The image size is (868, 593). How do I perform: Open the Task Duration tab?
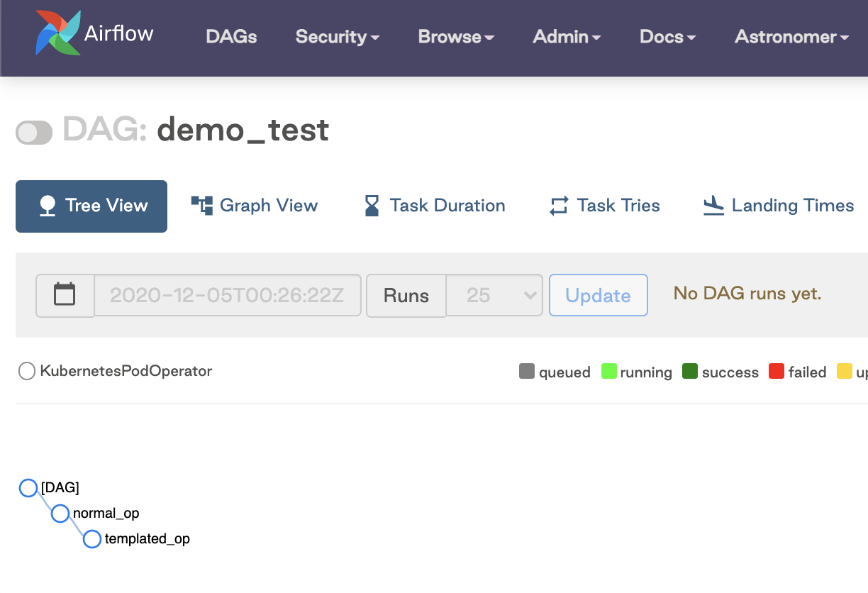pos(434,206)
